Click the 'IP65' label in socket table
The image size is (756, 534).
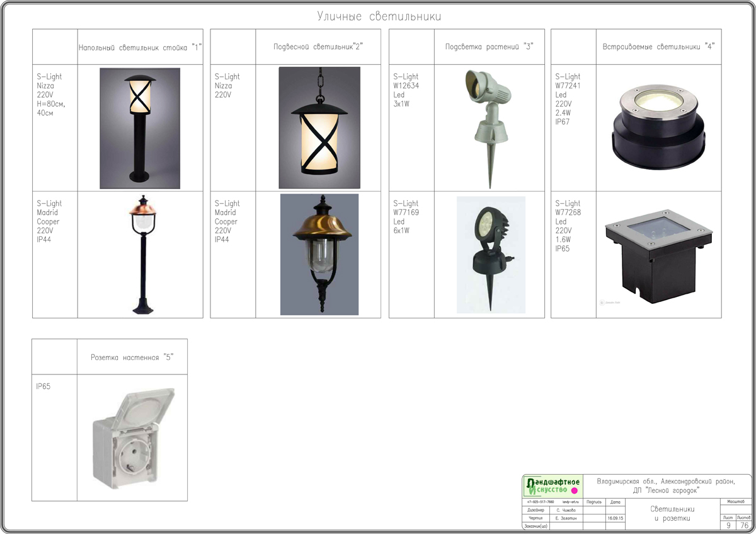43,386
